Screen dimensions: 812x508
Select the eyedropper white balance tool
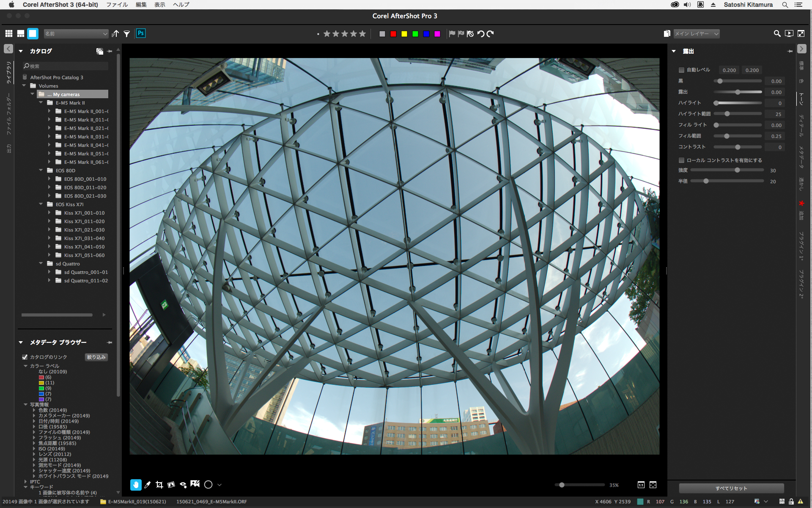148,485
